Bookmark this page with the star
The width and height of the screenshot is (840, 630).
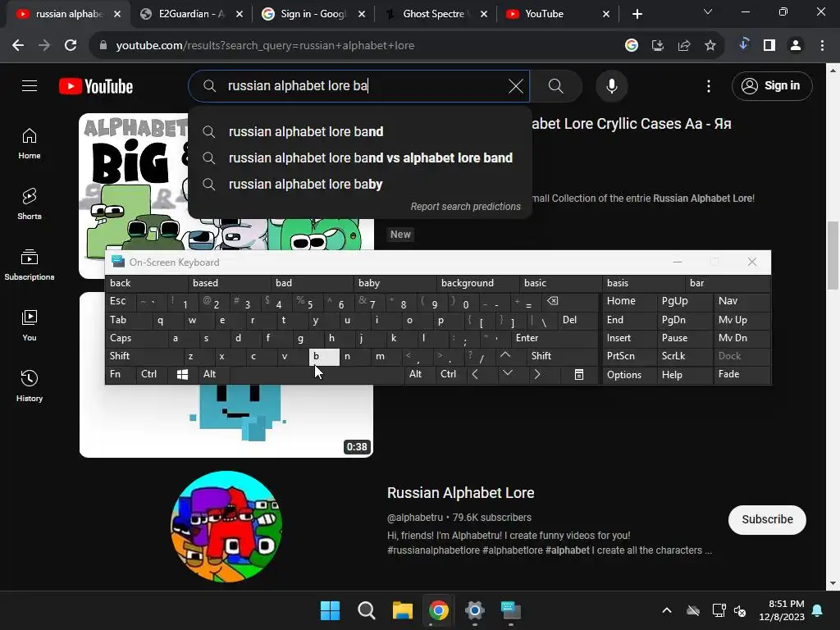(710, 46)
